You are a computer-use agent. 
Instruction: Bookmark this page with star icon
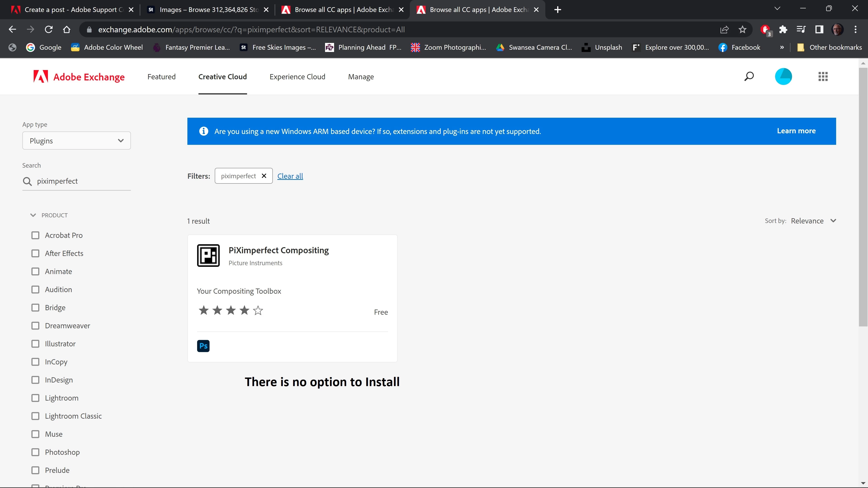(742, 30)
